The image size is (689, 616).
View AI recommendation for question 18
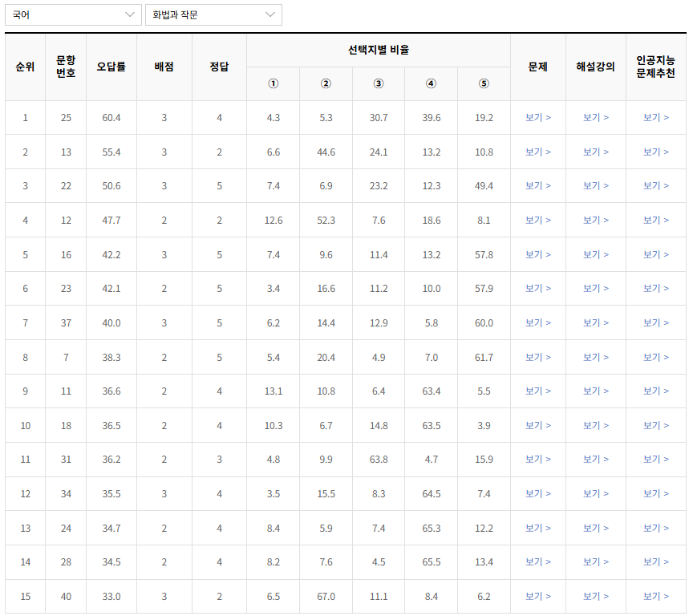pyautogui.click(x=656, y=425)
